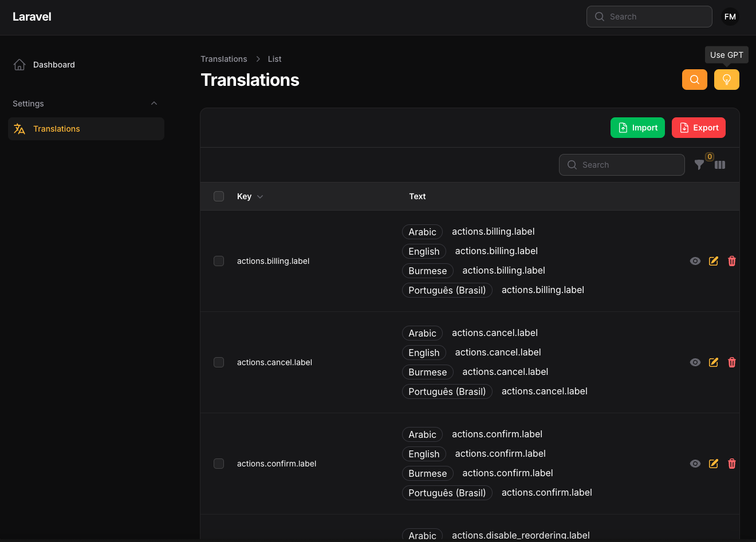Open the table filter funnel icon
Viewport: 756px width, 542px height.
(699, 165)
